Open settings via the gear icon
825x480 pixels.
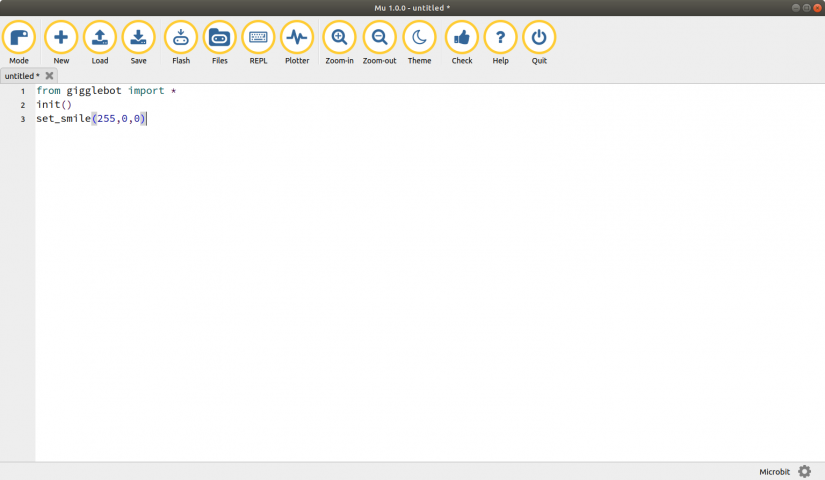point(805,471)
